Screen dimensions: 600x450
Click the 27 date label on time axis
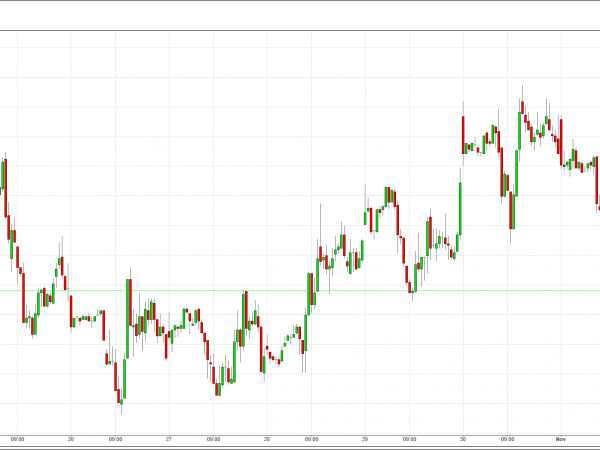coord(169,439)
